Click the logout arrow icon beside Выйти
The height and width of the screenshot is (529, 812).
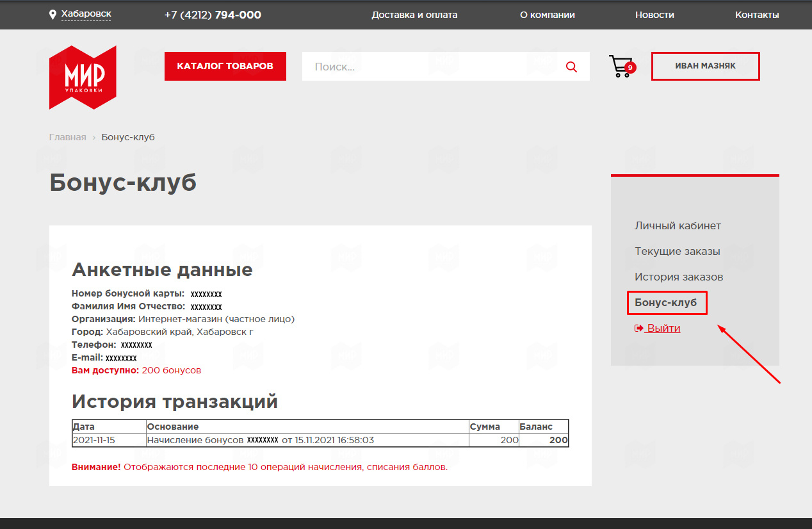click(x=638, y=328)
